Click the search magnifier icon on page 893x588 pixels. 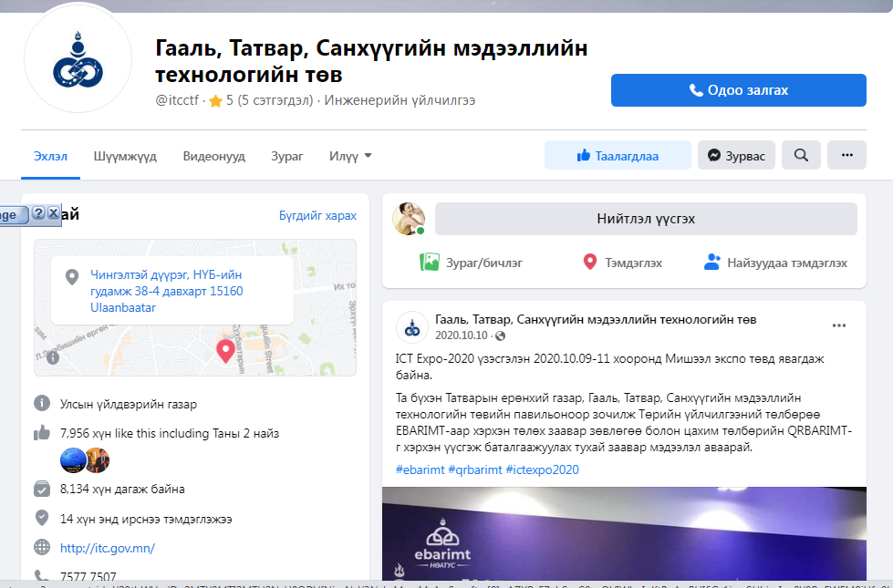click(x=801, y=155)
